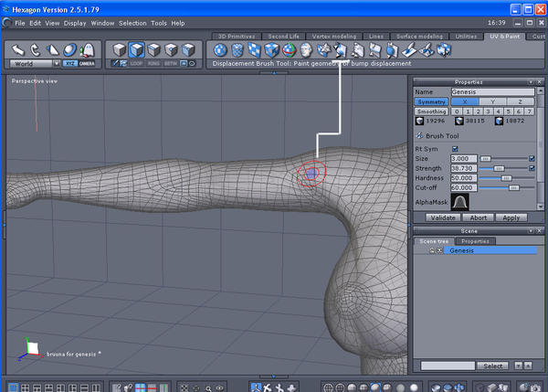Click the XYZ axis mode button

tap(69, 64)
